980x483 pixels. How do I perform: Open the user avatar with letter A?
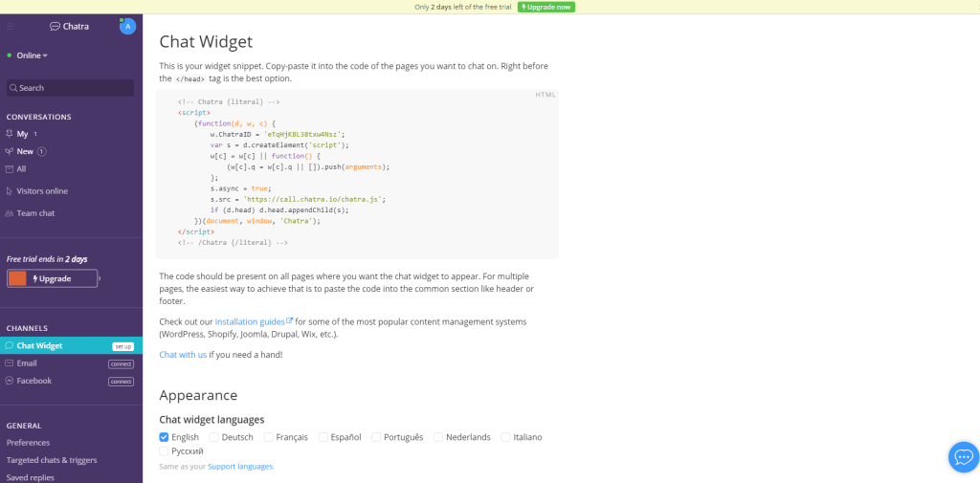[127, 26]
